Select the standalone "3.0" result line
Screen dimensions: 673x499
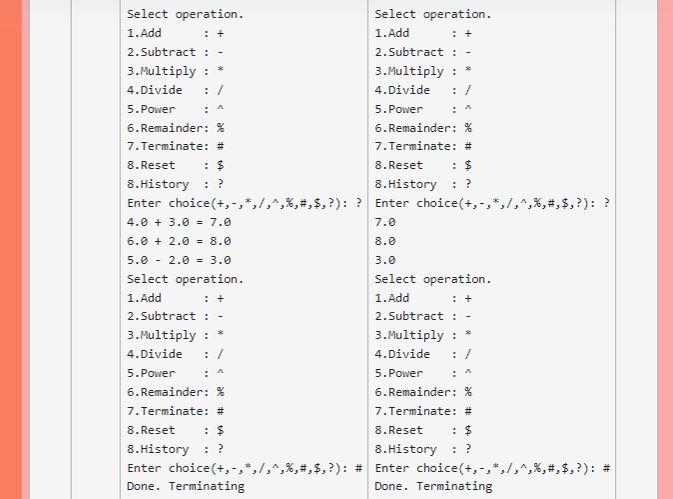pyautogui.click(x=385, y=260)
